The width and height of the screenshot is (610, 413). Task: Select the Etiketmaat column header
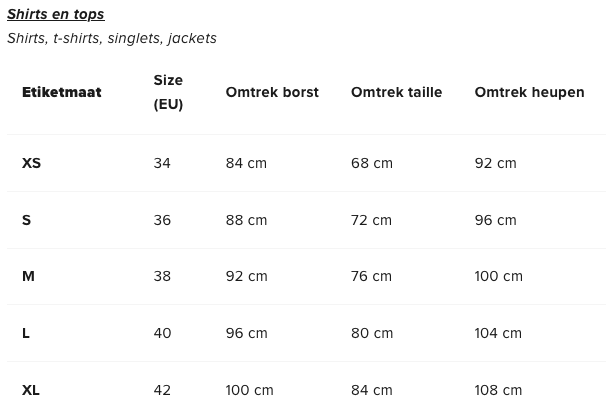(x=61, y=92)
